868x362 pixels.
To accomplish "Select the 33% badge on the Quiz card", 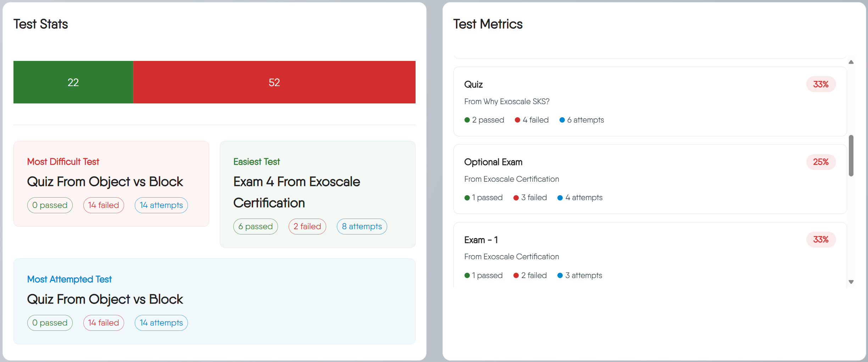I will [820, 84].
